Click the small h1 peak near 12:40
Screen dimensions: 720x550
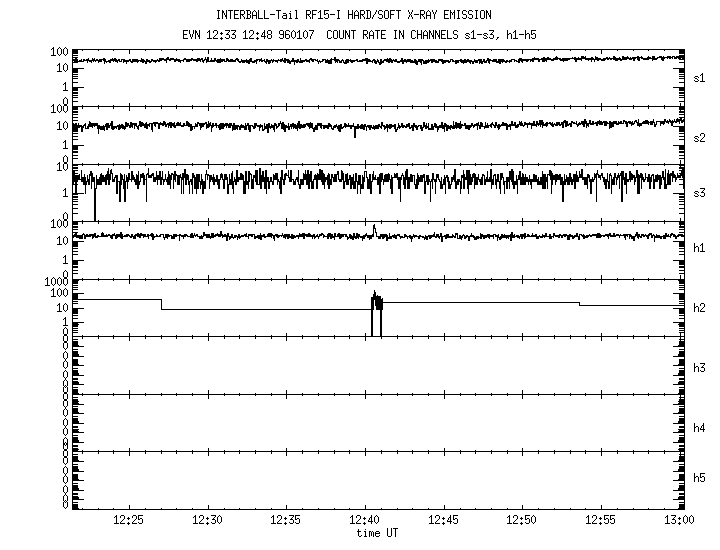pyautogui.click(x=374, y=229)
